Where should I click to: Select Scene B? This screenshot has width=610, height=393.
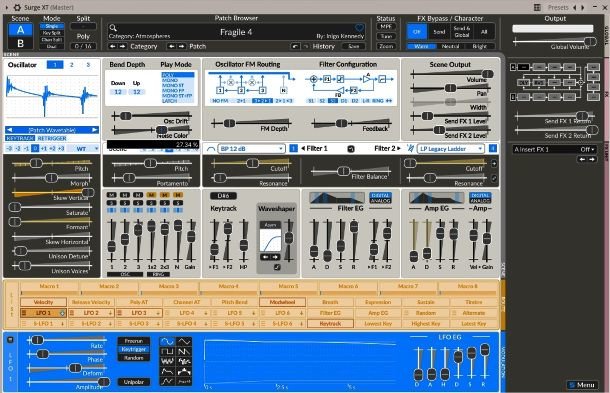coord(21,43)
